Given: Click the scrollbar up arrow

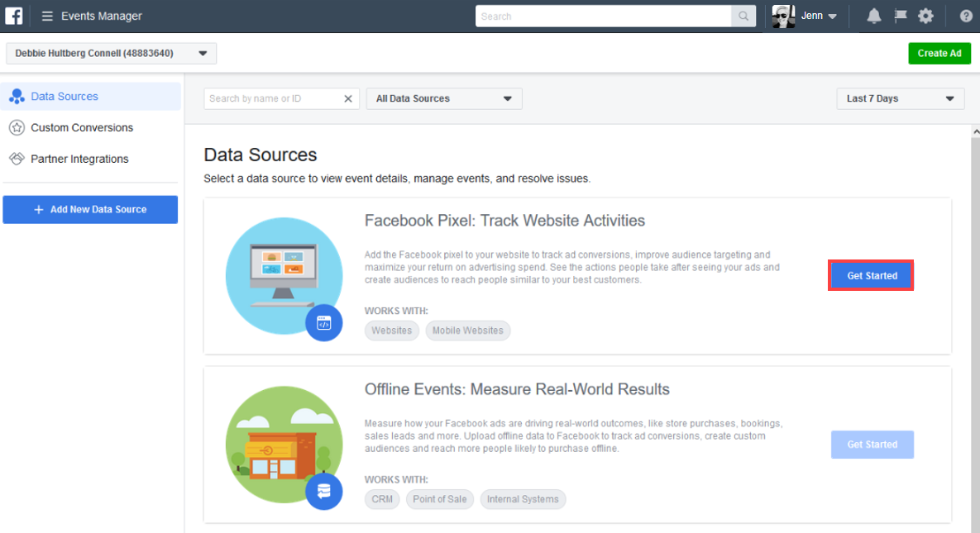Looking at the screenshot, I should coord(976,132).
